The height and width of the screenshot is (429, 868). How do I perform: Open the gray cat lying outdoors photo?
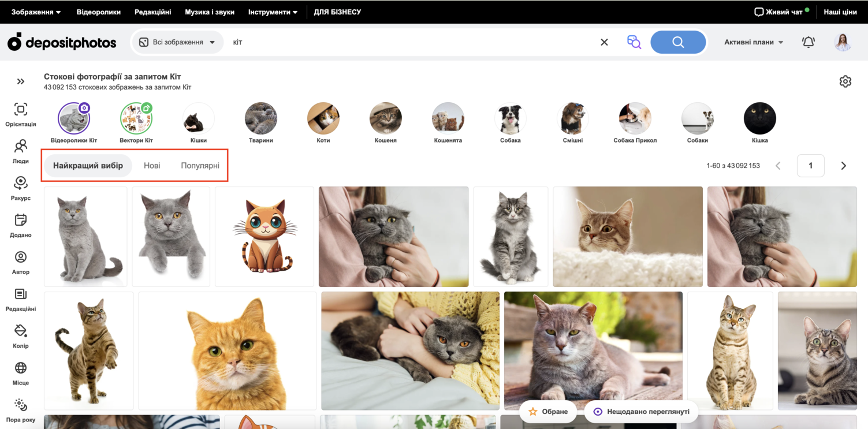tap(593, 351)
